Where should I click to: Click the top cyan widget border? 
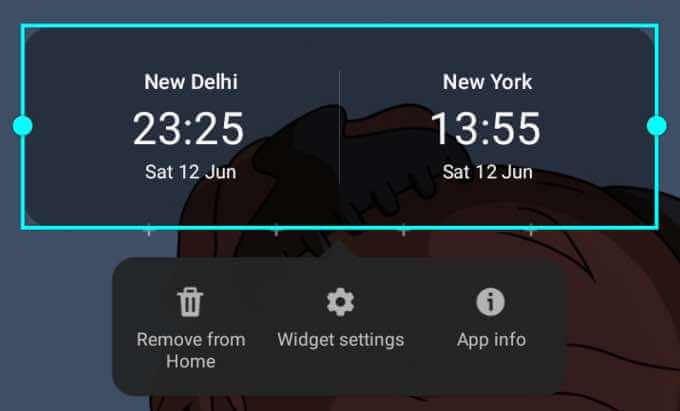click(x=340, y=26)
